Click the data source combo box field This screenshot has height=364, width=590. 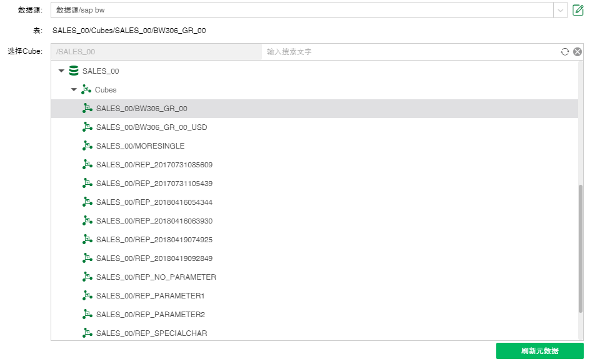(x=300, y=10)
